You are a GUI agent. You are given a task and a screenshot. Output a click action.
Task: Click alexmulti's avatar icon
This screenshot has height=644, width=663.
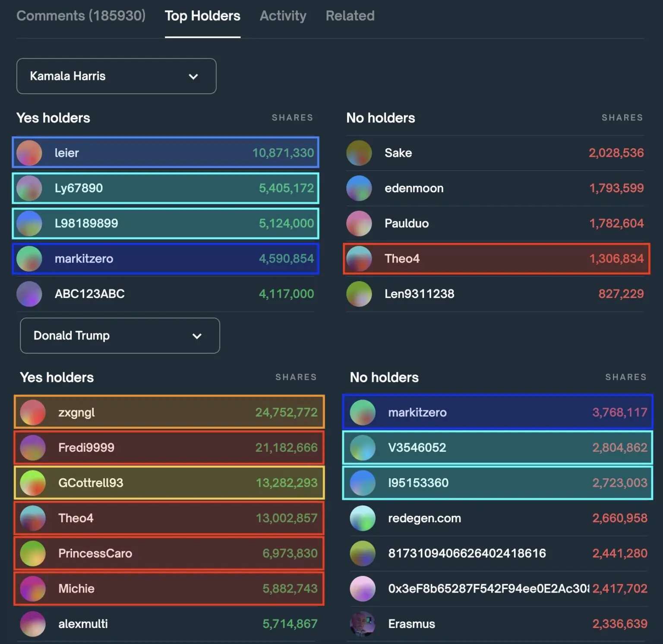pos(33,624)
